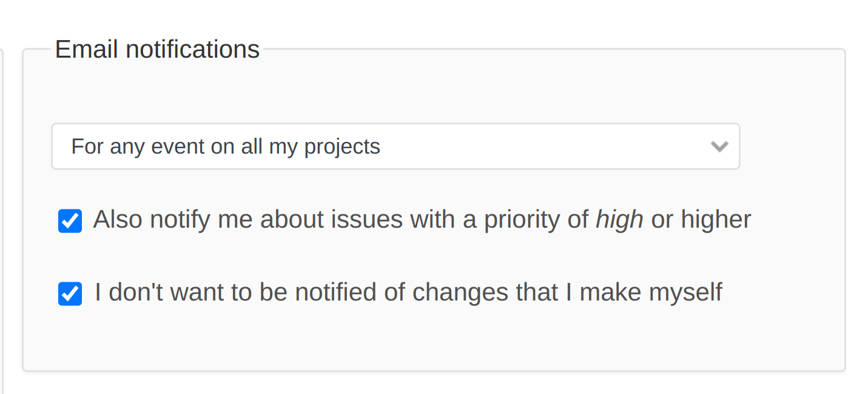Screen dimensions: 868x394
Task: Click the italic word high in the checkbox label
Action: point(619,219)
